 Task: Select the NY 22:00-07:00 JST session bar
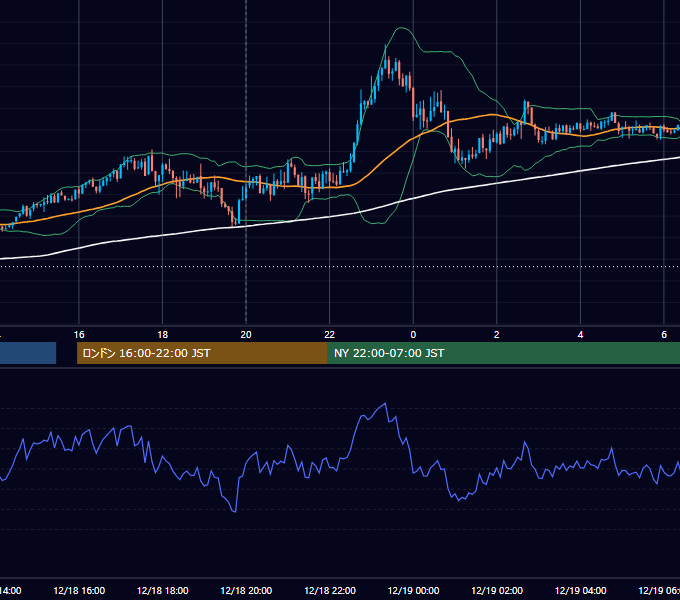[x=503, y=353]
